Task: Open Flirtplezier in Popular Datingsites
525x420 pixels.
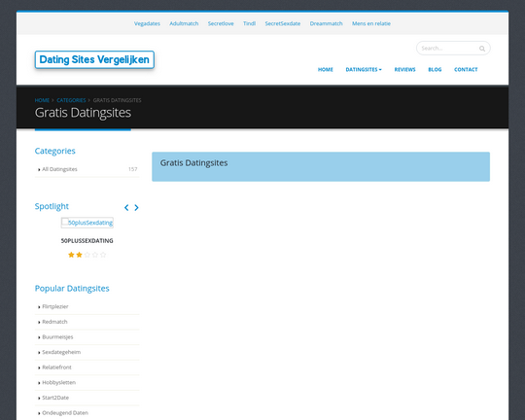Action: [55, 306]
